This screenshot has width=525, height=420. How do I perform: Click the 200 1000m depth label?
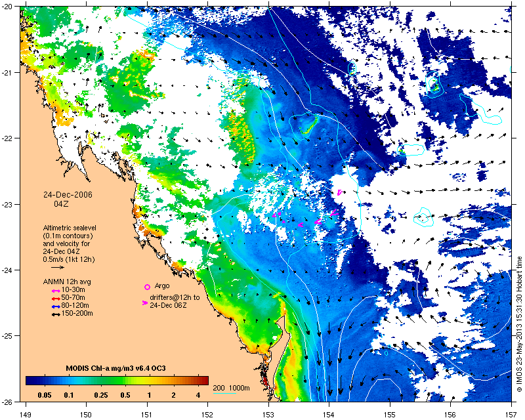tap(232, 388)
